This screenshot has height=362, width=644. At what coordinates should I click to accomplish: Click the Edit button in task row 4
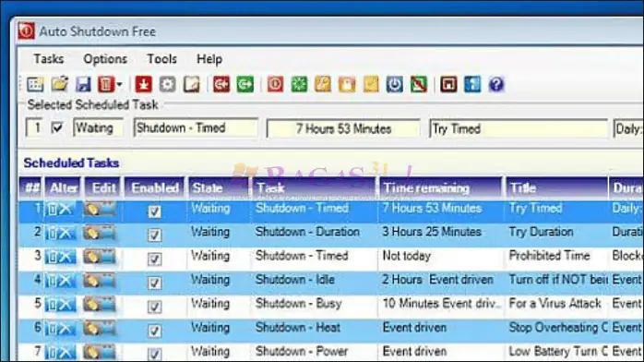[x=99, y=281]
